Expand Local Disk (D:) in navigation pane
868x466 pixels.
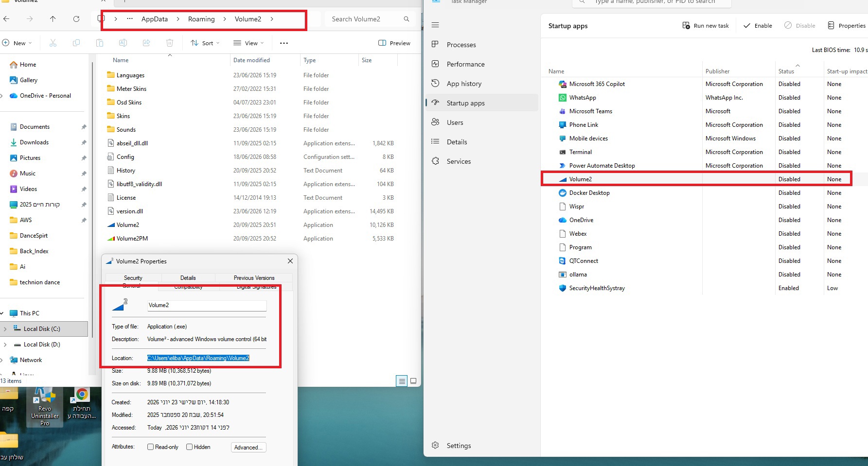(5, 345)
